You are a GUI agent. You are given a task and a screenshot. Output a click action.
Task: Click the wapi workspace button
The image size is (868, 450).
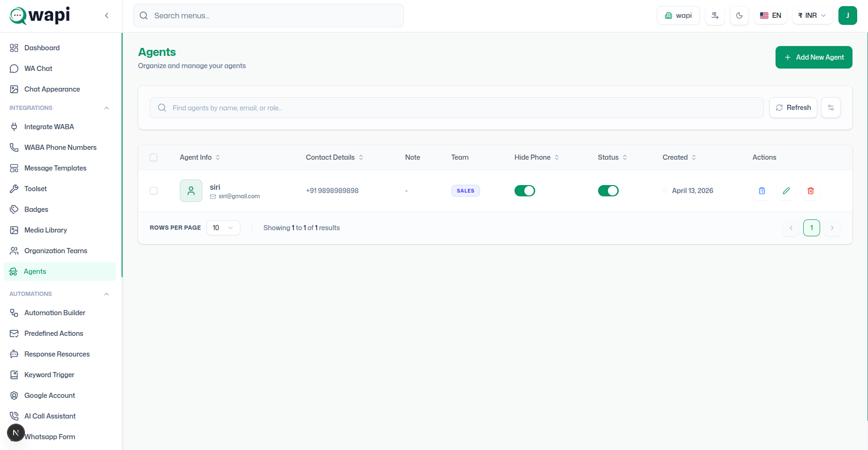[x=678, y=16]
